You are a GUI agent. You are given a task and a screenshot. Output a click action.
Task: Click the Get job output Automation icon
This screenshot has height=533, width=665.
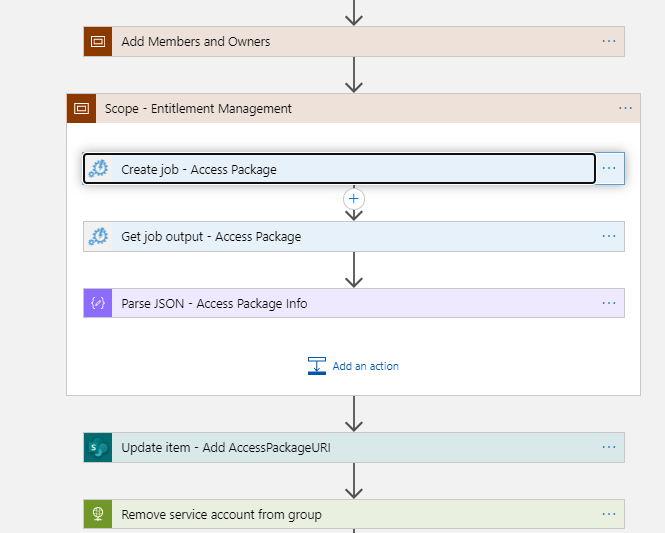[98, 236]
